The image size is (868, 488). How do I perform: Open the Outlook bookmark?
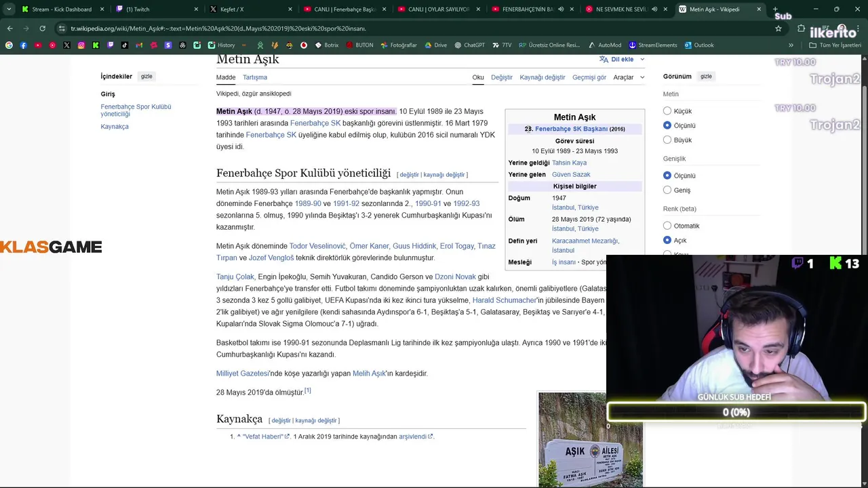coord(699,45)
